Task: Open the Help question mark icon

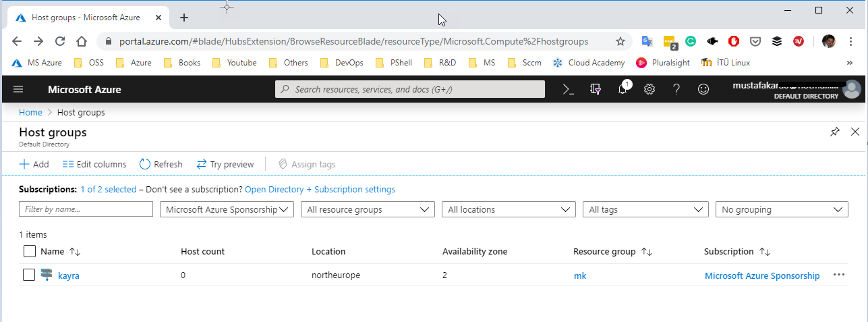Action: click(676, 89)
